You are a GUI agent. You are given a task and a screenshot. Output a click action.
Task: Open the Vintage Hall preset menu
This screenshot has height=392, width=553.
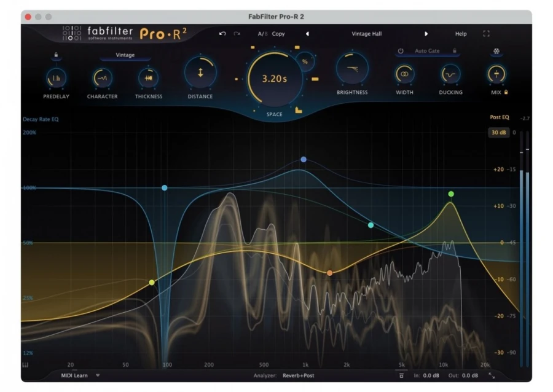[366, 34]
